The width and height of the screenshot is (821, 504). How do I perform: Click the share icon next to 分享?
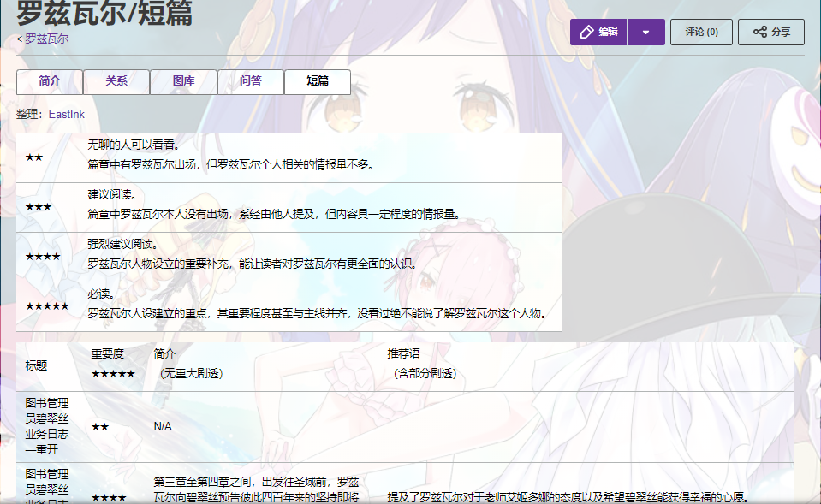(x=759, y=32)
